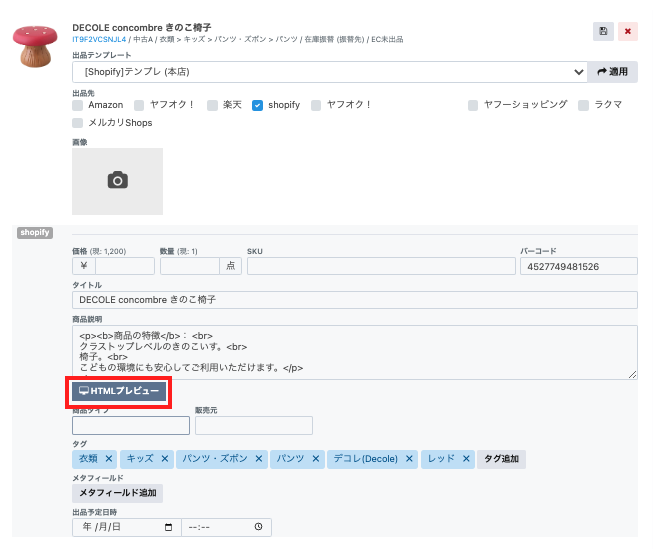Screen dimensions: 663x549
Task: Open the mushroom chair product thumbnail
Action: click(x=35, y=46)
